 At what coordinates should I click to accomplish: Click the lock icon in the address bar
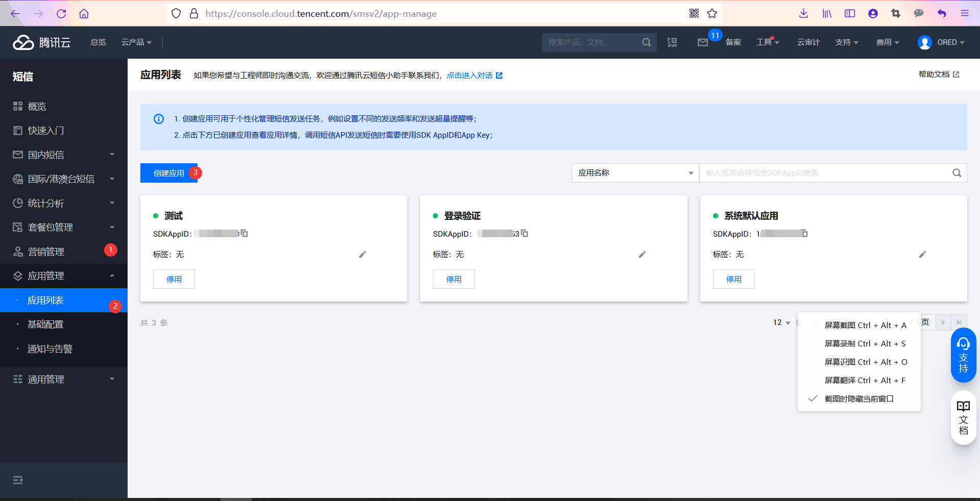[x=194, y=14]
